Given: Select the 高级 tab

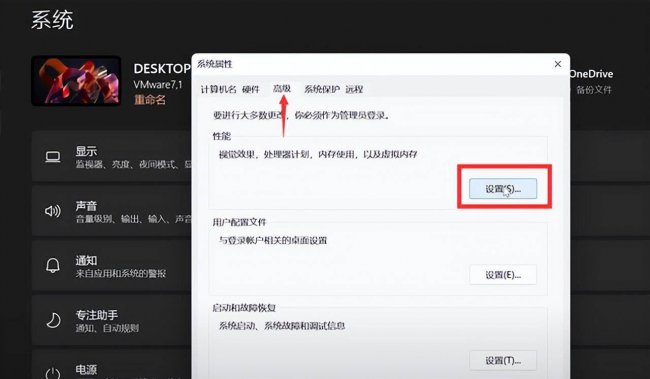Looking at the screenshot, I should 281,89.
